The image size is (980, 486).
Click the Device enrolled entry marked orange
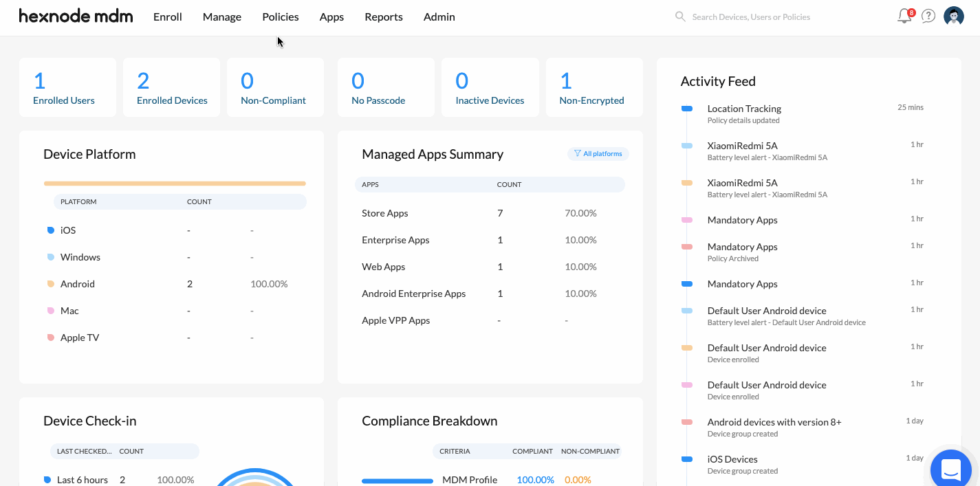pyautogui.click(x=802, y=353)
